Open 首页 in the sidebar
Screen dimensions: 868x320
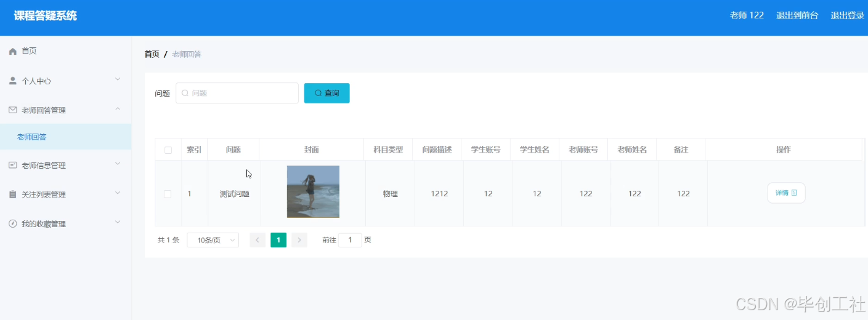pos(65,51)
